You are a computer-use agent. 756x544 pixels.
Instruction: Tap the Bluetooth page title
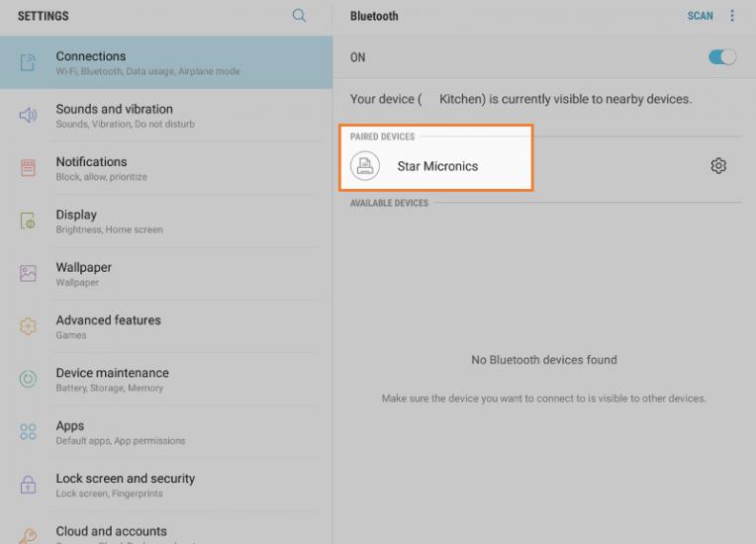pyautogui.click(x=374, y=16)
